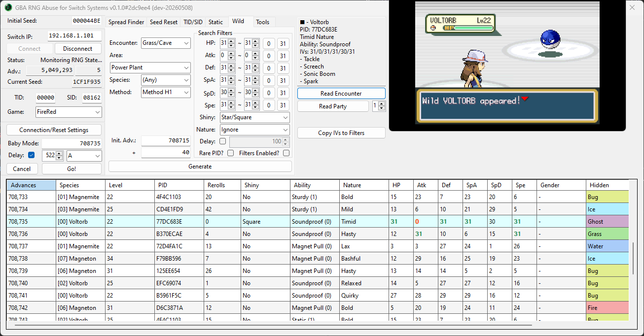The height and width of the screenshot is (336, 644).
Task: Switch to the Spread Finder tab
Action: [x=126, y=22]
